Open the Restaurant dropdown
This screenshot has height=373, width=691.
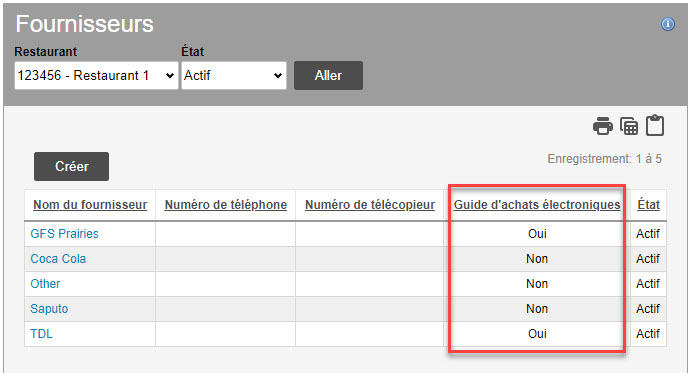pos(96,75)
